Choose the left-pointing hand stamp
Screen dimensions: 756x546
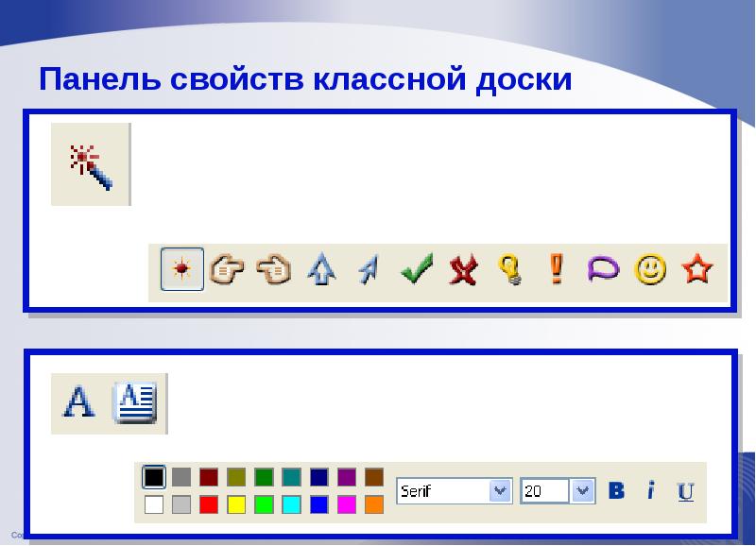point(274,270)
